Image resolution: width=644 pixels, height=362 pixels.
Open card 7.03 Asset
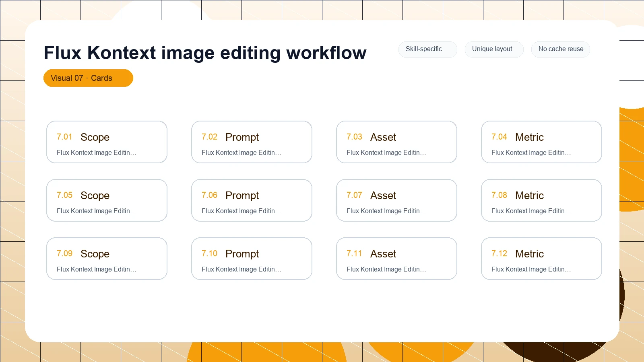(x=396, y=142)
